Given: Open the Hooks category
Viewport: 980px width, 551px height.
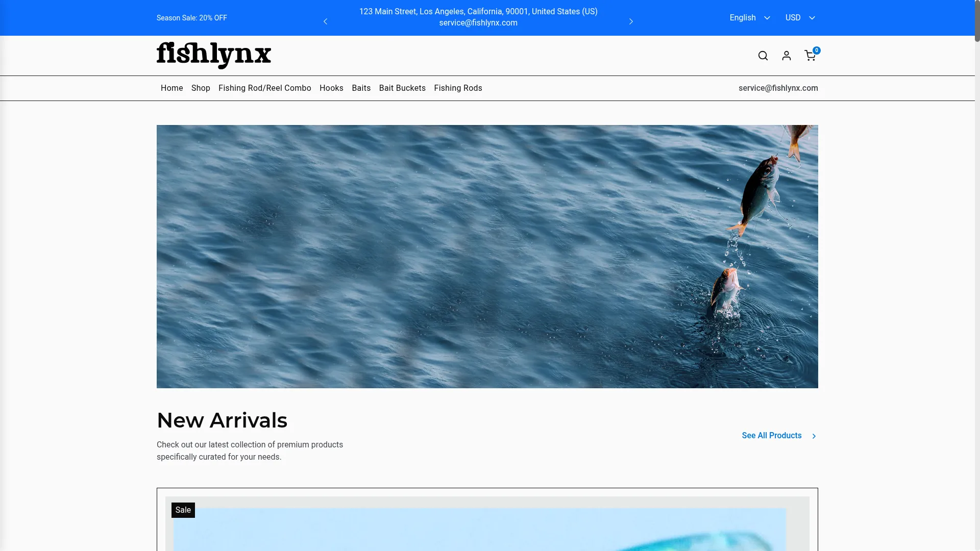Looking at the screenshot, I should (331, 88).
